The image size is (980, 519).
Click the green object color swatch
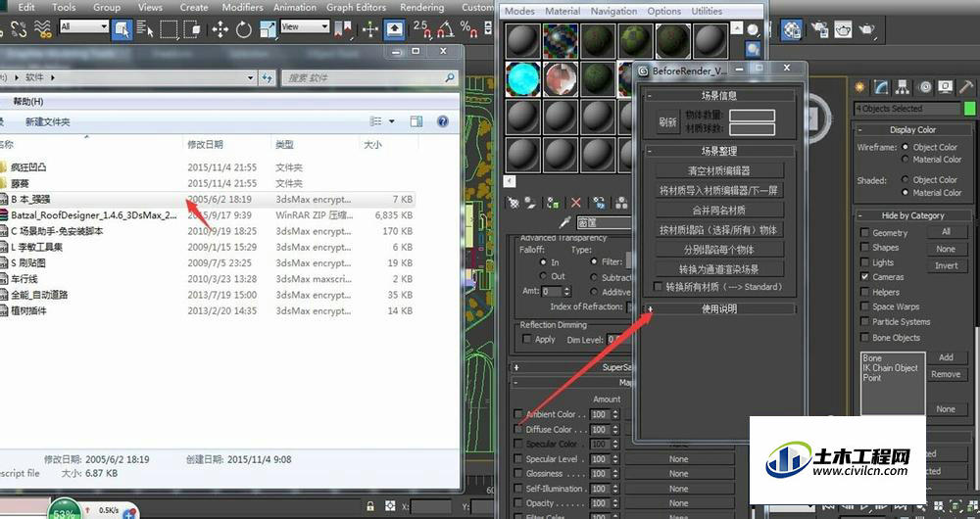pos(969,109)
